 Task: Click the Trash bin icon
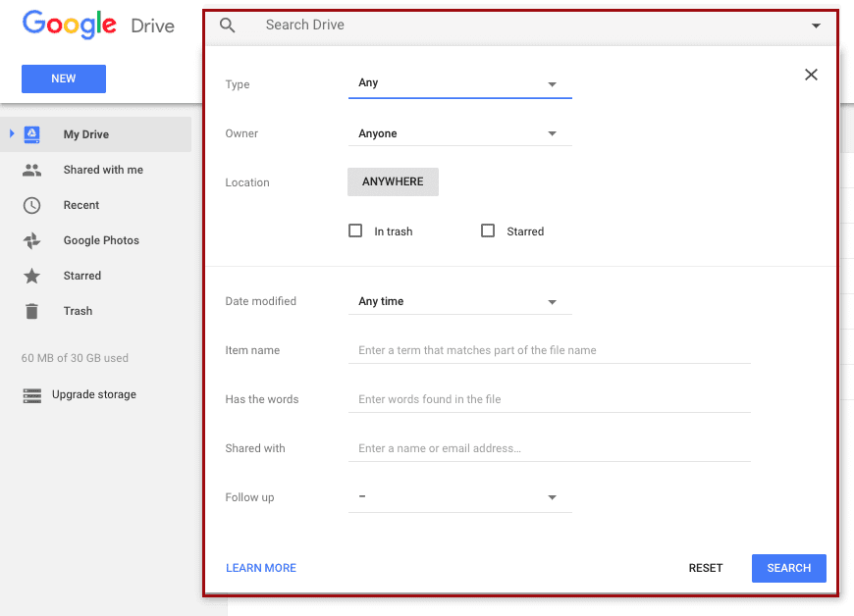(x=31, y=311)
